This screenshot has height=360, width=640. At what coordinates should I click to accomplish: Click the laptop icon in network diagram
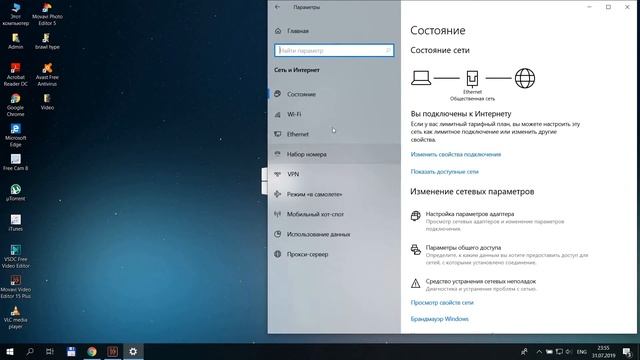[421, 78]
